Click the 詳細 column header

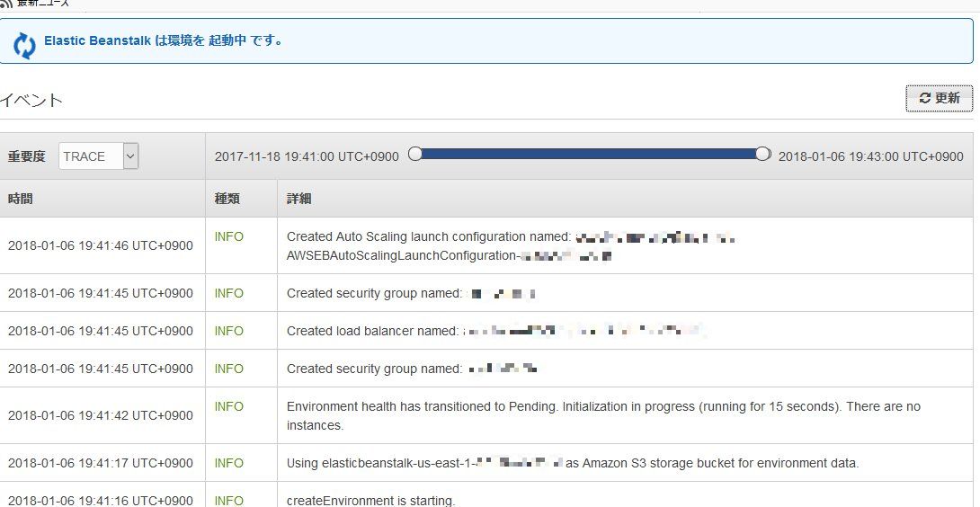(x=299, y=199)
